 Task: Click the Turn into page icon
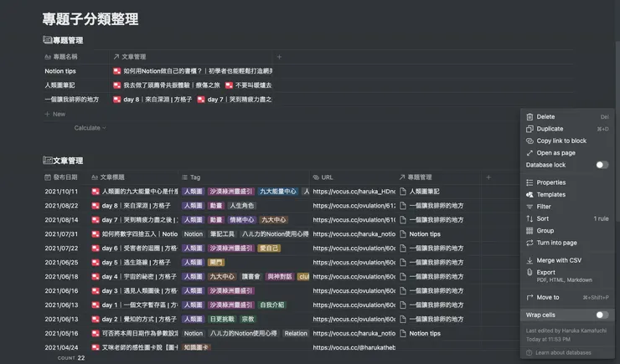[530, 243]
